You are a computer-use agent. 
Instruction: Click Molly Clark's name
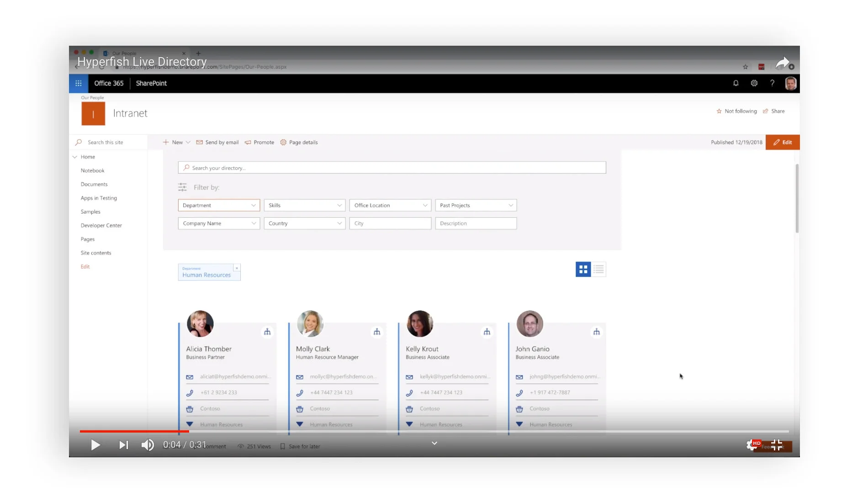[313, 349]
